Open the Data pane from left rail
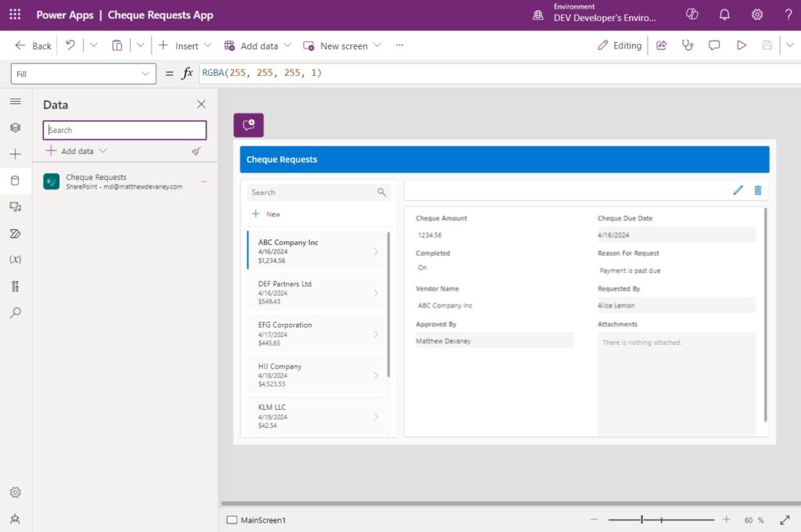801x532 pixels. 14,180
